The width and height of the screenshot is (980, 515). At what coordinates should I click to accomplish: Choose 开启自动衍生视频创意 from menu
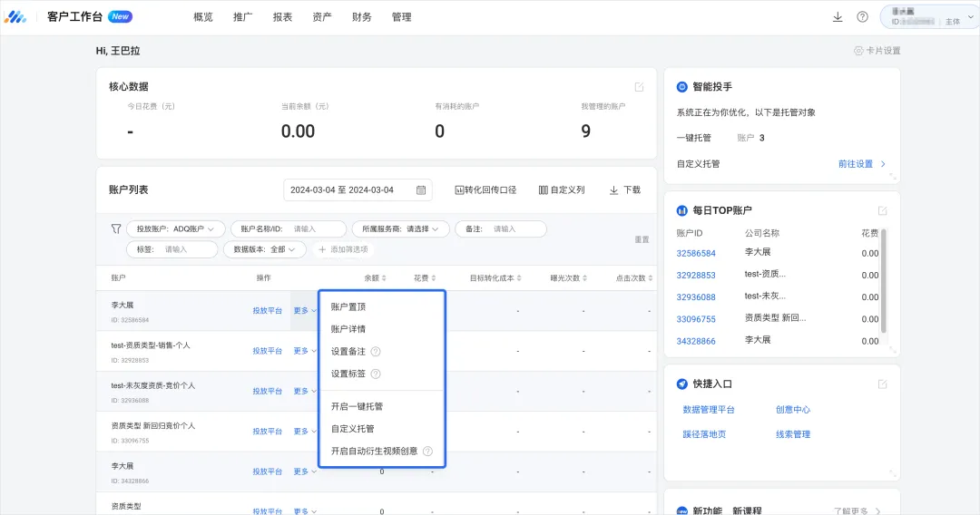[x=374, y=452]
